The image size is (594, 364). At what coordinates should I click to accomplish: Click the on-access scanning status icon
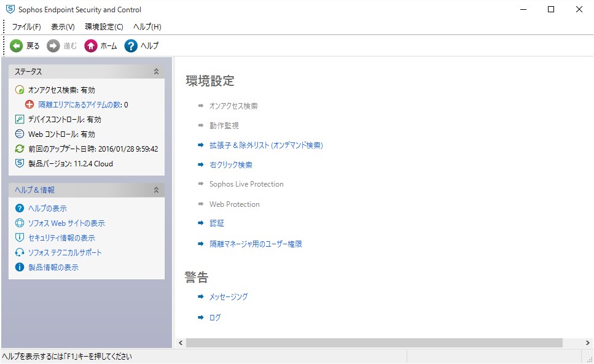click(19, 90)
